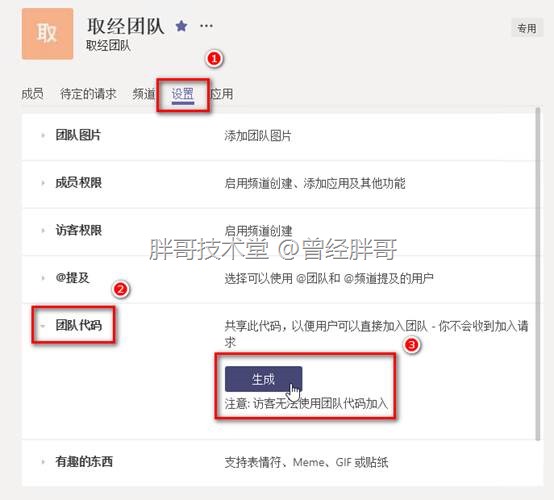This screenshot has height=500, width=554.
Task: Open the 设置 tab
Action: pyautogui.click(x=183, y=95)
